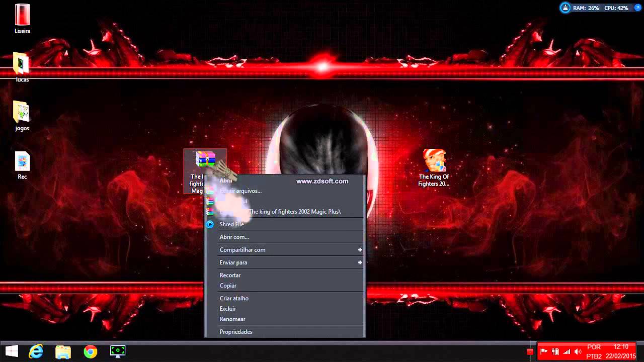The width and height of the screenshot is (644, 362).
Task: Choose Extrair arquivos... menu entry
Action: [285, 191]
